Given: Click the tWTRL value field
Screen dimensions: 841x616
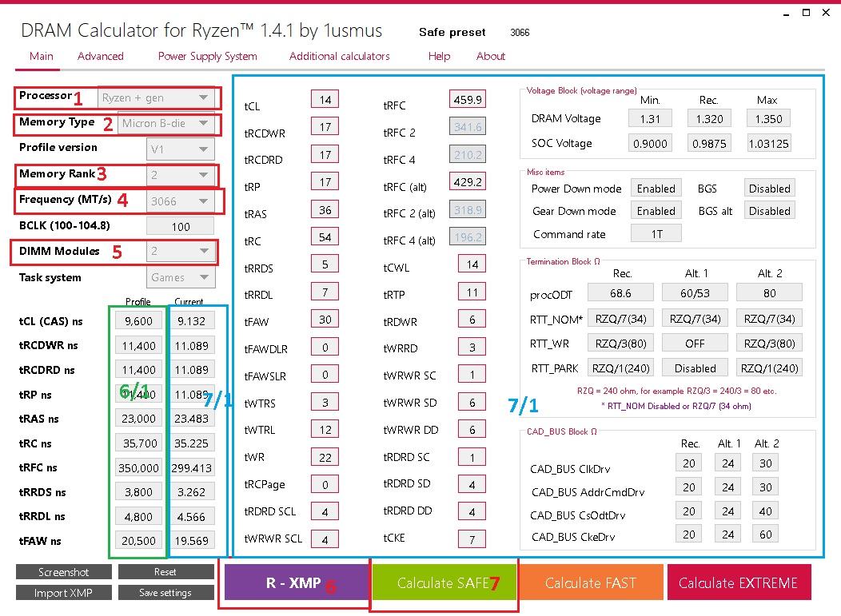Looking at the screenshot, I should click(x=325, y=429).
